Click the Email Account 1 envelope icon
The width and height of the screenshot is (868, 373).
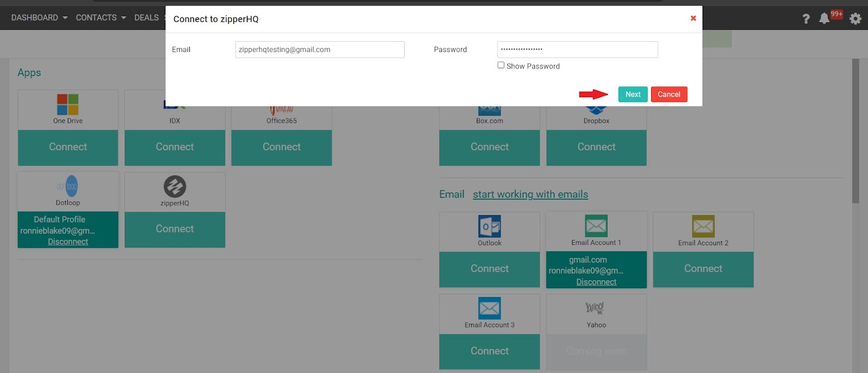pyautogui.click(x=596, y=226)
